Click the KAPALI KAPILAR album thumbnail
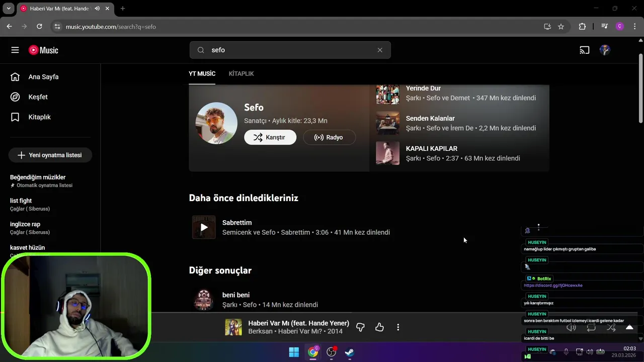 click(x=387, y=153)
